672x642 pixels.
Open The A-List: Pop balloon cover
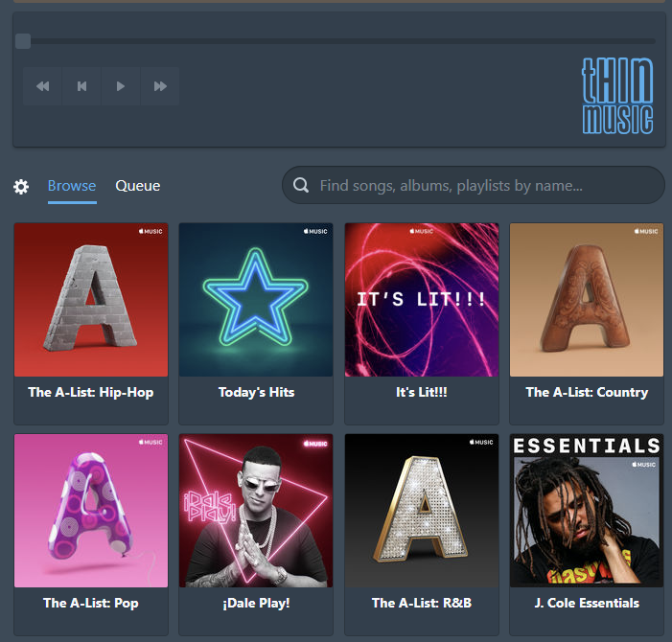tap(91, 511)
